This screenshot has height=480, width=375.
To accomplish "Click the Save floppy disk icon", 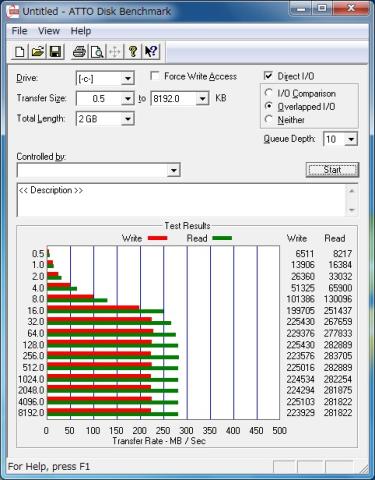I will tap(55, 52).
